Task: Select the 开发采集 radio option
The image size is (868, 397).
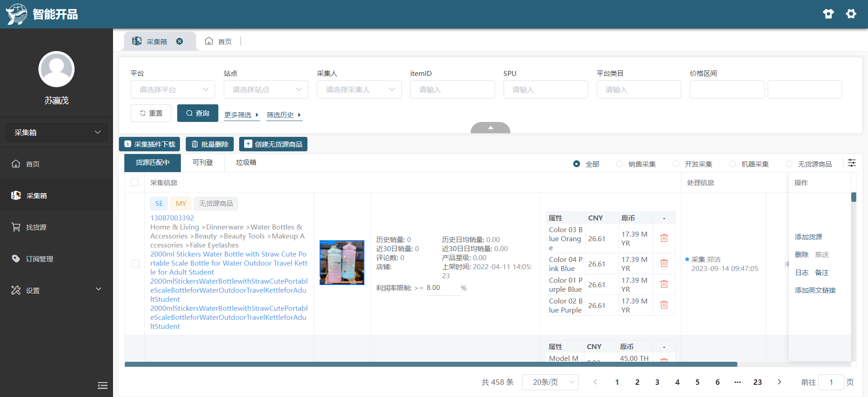Action: click(693, 164)
